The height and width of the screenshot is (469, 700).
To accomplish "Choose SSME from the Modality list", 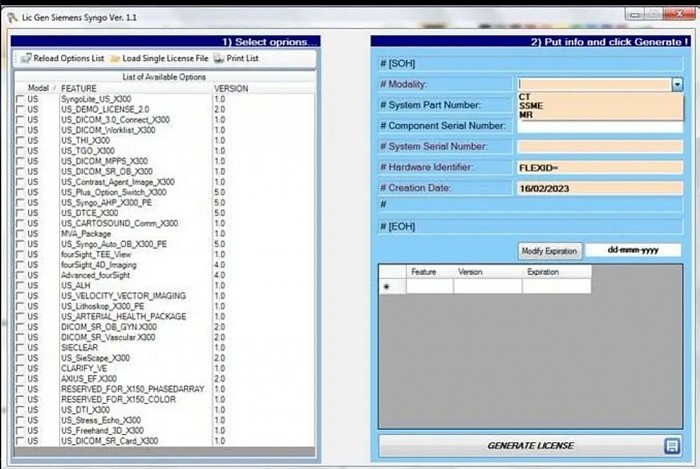I will click(x=531, y=106).
